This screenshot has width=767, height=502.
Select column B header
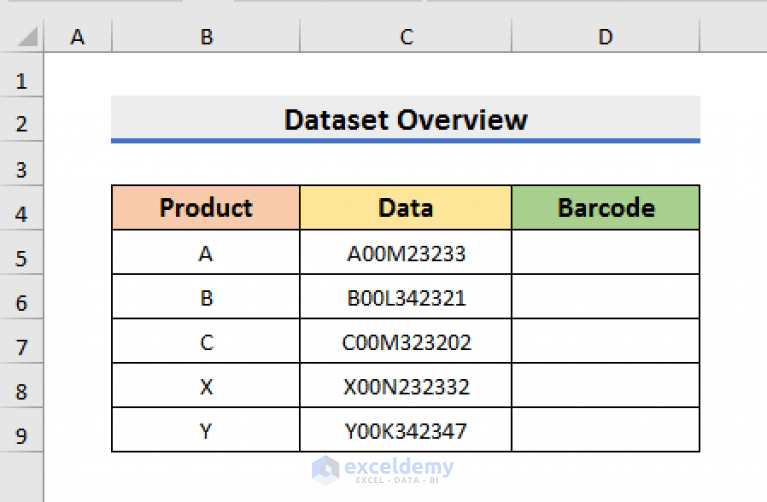[206, 36]
